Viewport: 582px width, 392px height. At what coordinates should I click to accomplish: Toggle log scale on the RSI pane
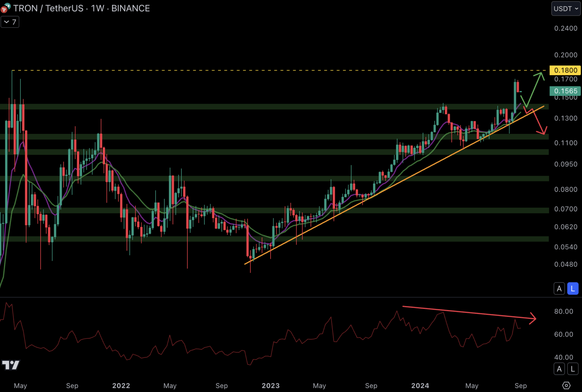573,369
